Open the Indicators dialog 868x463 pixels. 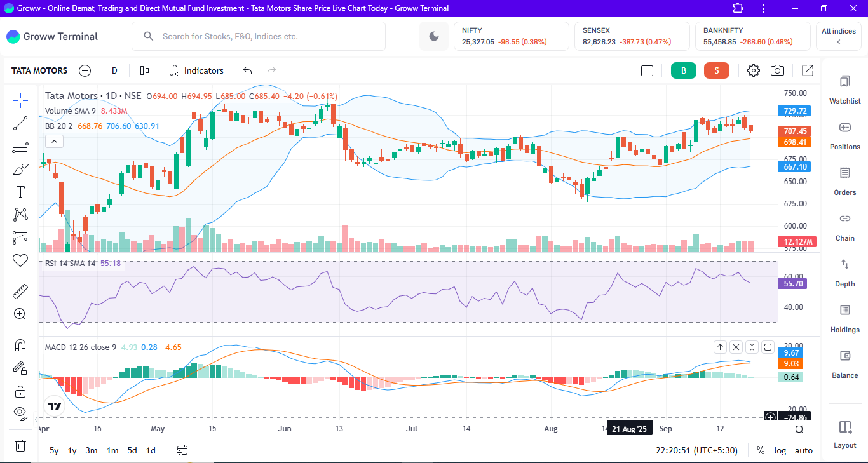pyautogui.click(x=197, y=70)
